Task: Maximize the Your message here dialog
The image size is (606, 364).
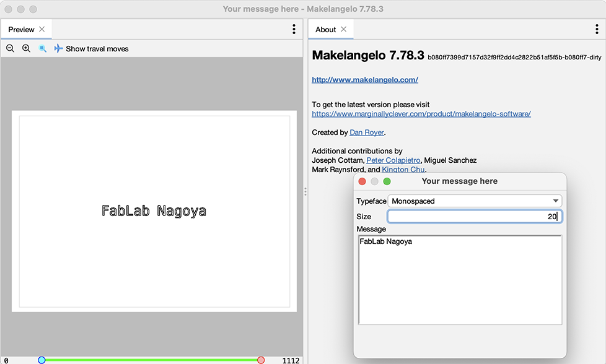Action: click(387, 181)
